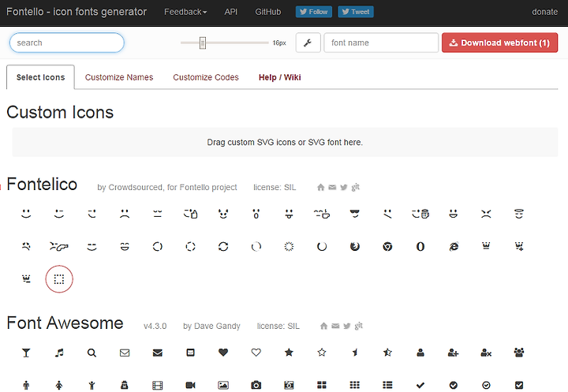Screen dimensions: 568x392
Task: Select the add-user plus icon
Action: (453, 353)
